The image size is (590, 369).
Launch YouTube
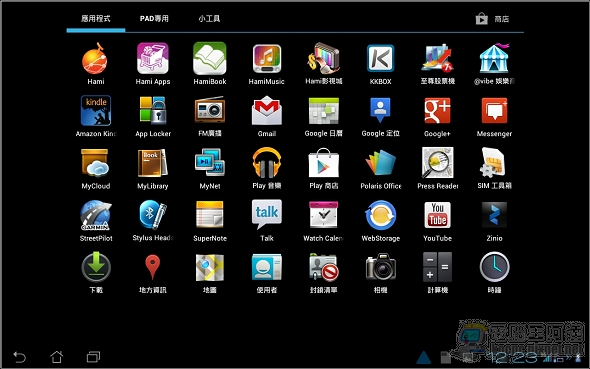[437, 221]
